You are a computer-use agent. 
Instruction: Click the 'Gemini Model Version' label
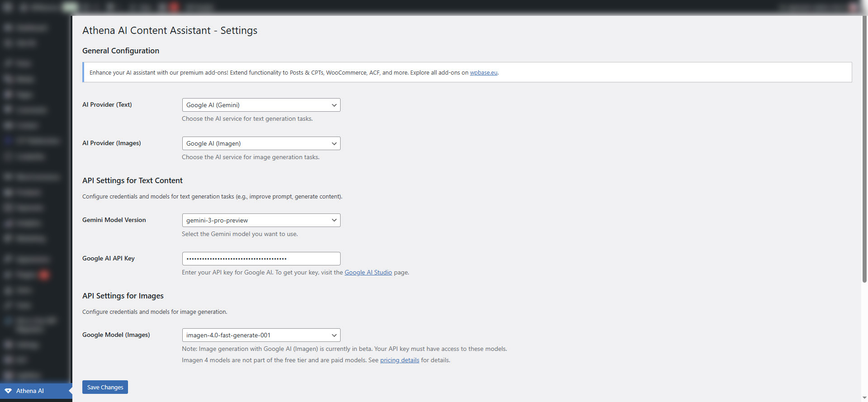pyautogui.click(x=114, y=220)
